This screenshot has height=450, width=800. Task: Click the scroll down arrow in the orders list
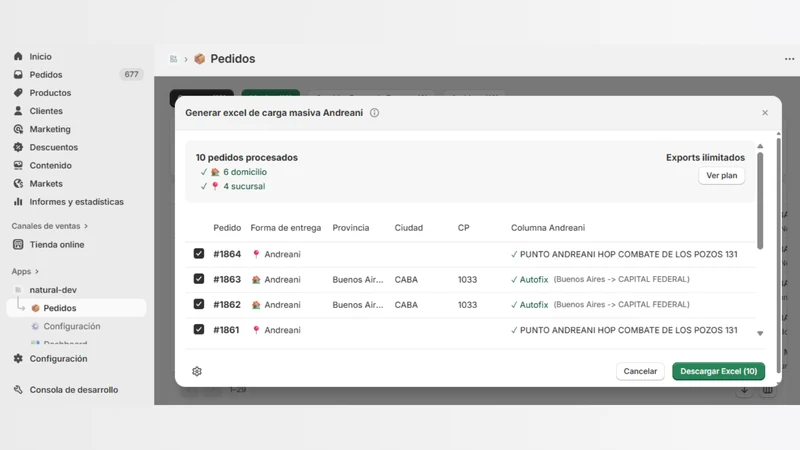(x=760, y=333)
